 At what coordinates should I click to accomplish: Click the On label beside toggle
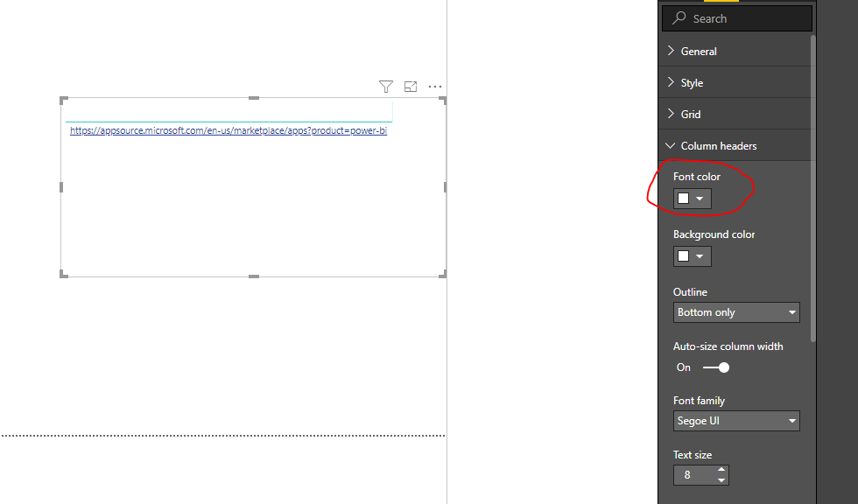[684, 367]
